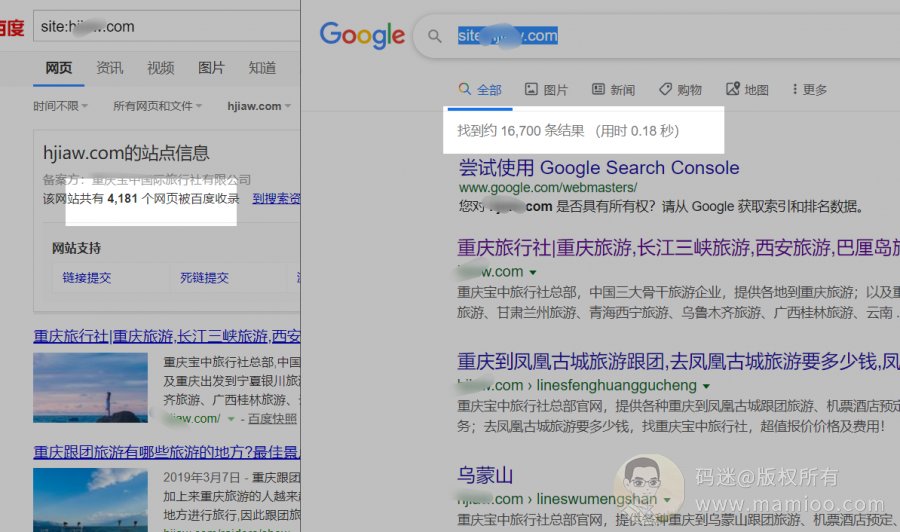This screenshot has width=900, height=532.
Task: Click the 到搜索资源 link
Action: click(x=276, y=199)
